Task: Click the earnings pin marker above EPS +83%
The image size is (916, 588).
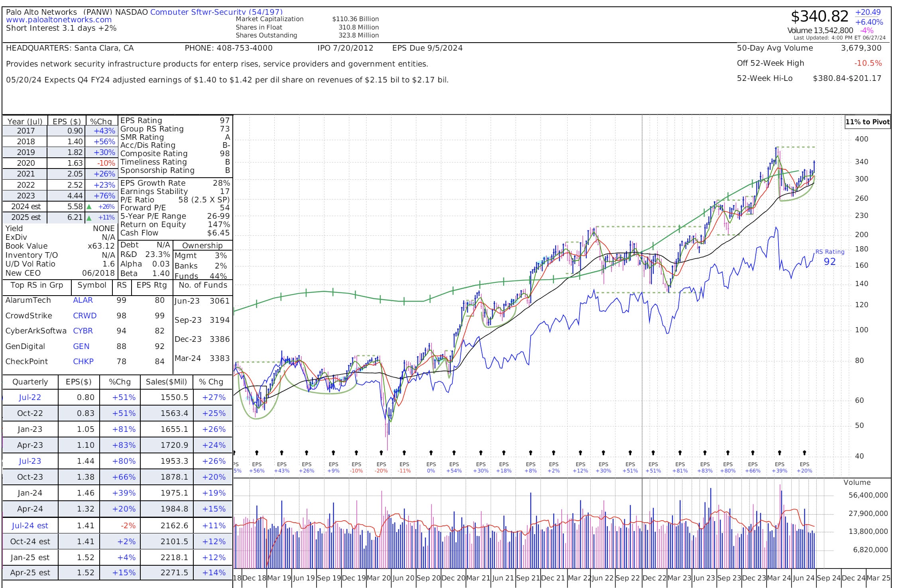Action: pyautogui.click(x=705, y=453)
